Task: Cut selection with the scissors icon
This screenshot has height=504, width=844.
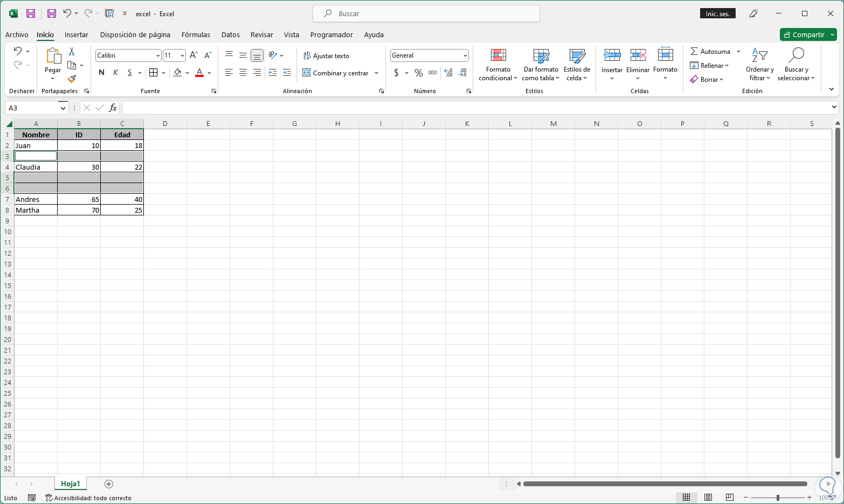Action: point(72,52)
